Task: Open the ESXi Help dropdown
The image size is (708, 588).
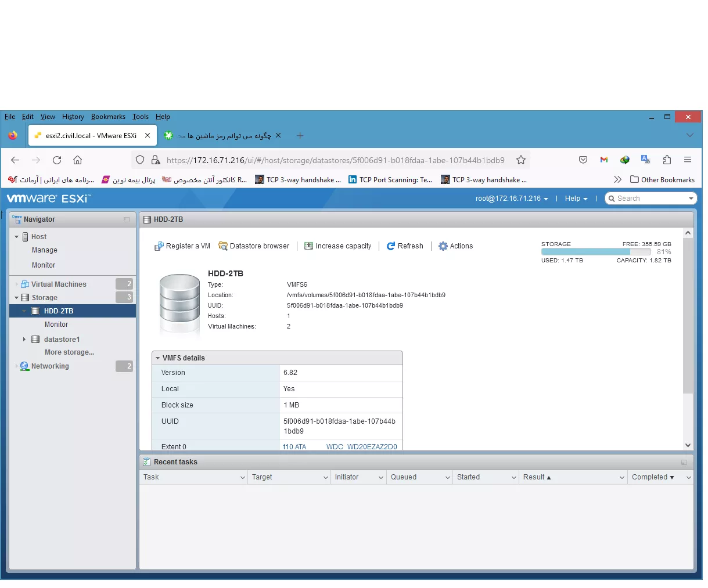Action: (576, 199)
